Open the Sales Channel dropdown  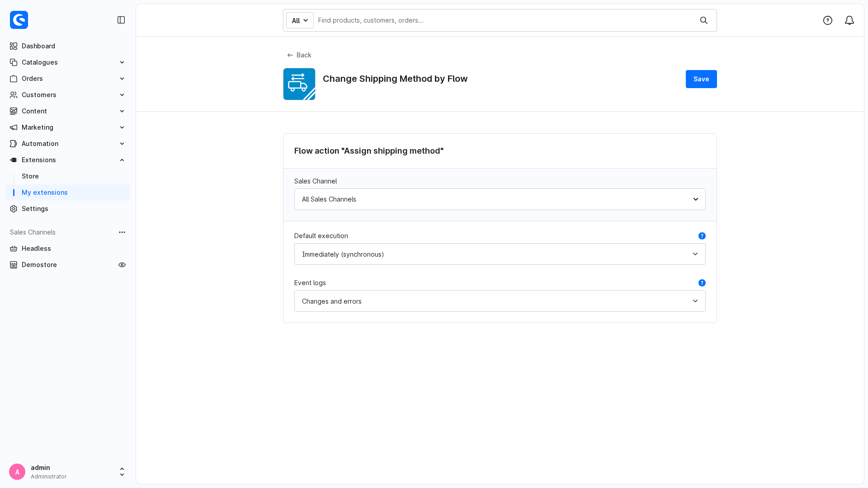(500, 199)
